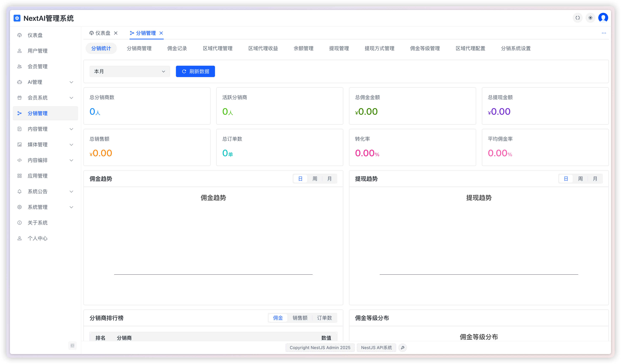Select 周 in 佣金趋势 chart
Viewport: 621px width, 364px height.
click(x=315, y=179)
